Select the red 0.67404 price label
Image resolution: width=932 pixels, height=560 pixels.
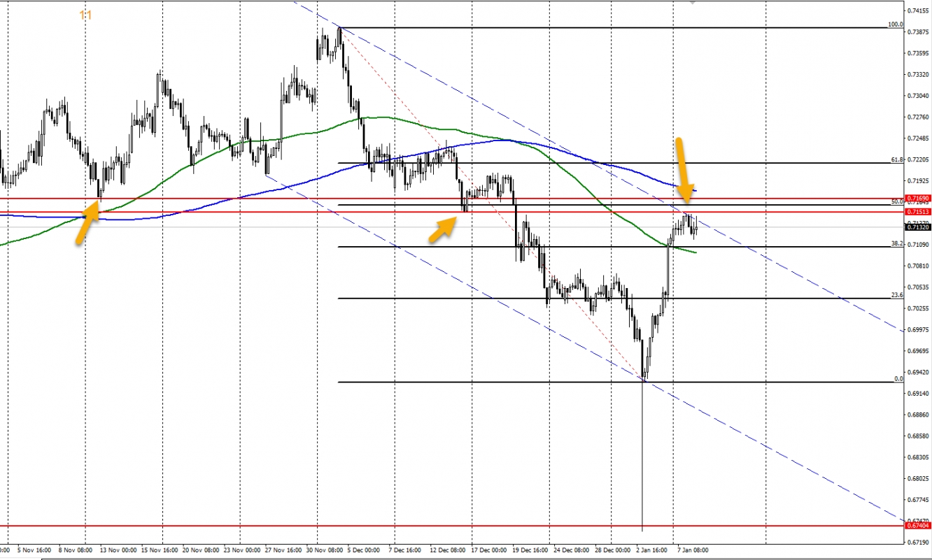pos(918,525)
